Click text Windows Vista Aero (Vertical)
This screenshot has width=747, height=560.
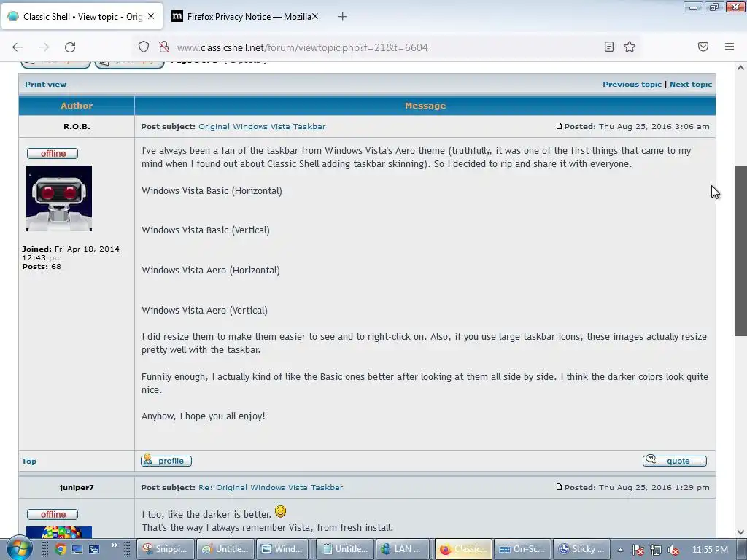tap(204, 310)
